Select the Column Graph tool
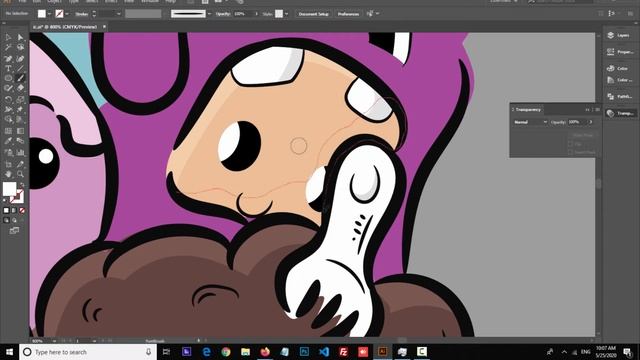The width and height of the screenshot is (640, 360). click(x=20, y=153)
